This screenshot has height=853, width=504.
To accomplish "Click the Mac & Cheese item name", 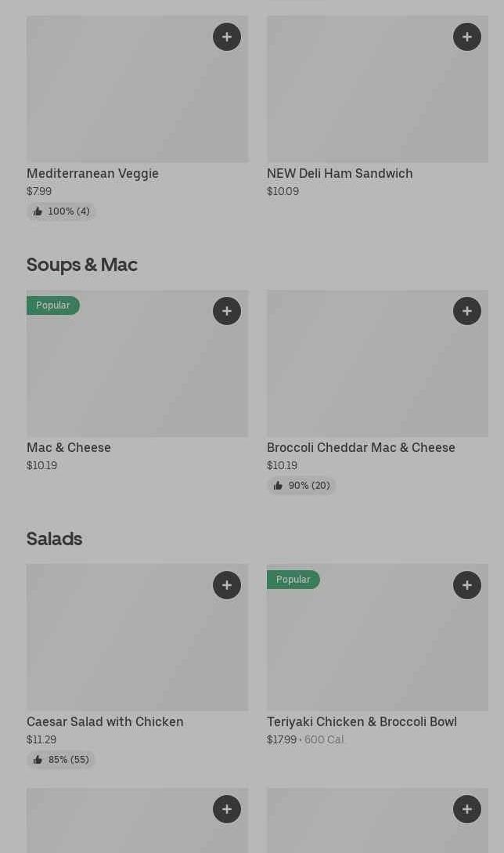I will (69, 448).
